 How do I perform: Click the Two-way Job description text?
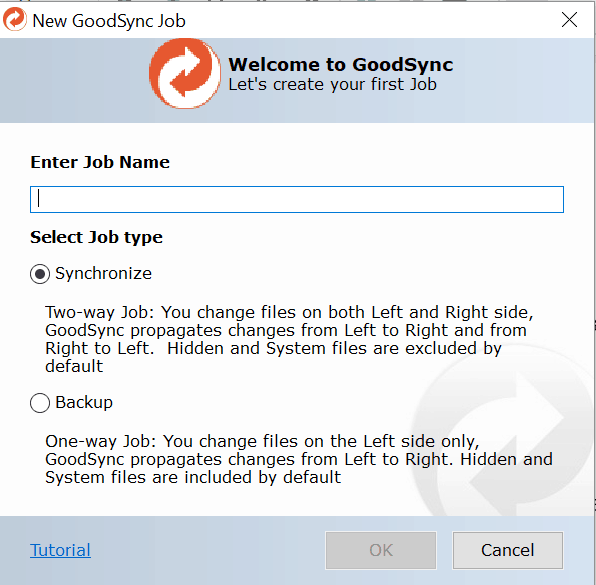(x=289, y=339)
